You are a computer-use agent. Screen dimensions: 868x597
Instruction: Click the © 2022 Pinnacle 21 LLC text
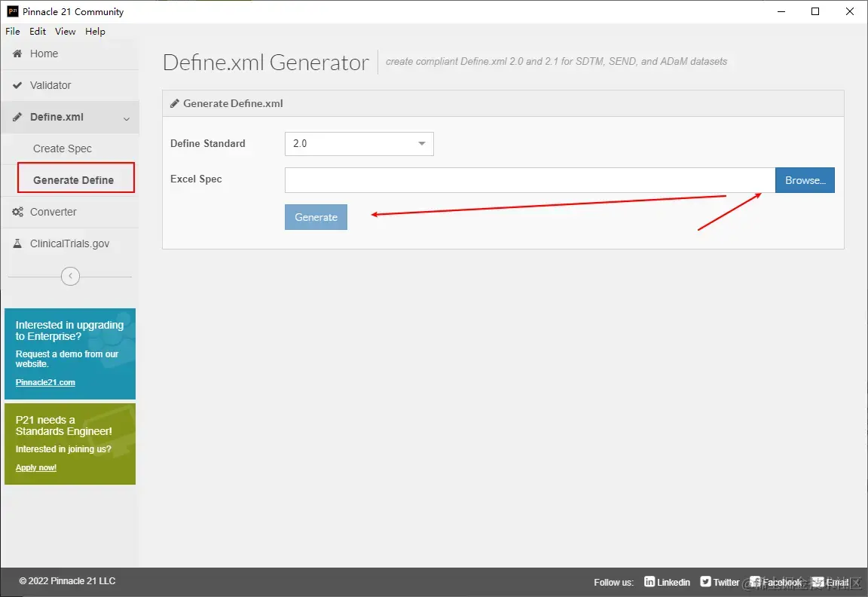click(68, 581)
